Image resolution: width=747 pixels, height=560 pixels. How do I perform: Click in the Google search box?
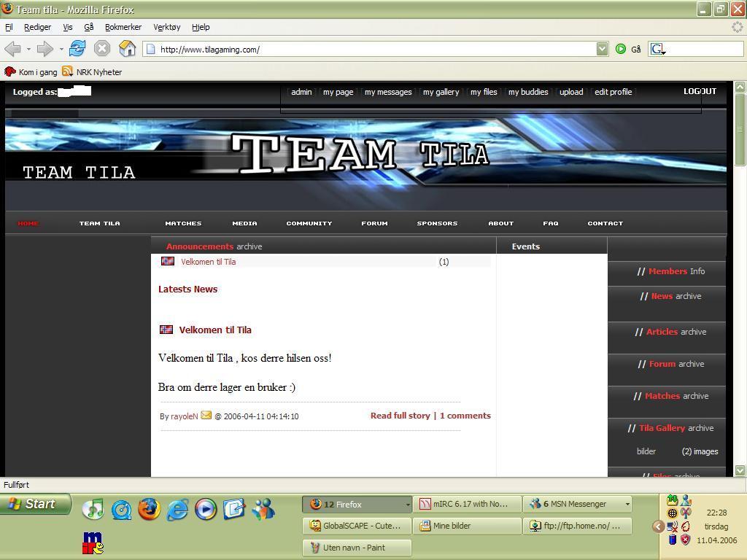pyautogui.click(x=704, y=49)
